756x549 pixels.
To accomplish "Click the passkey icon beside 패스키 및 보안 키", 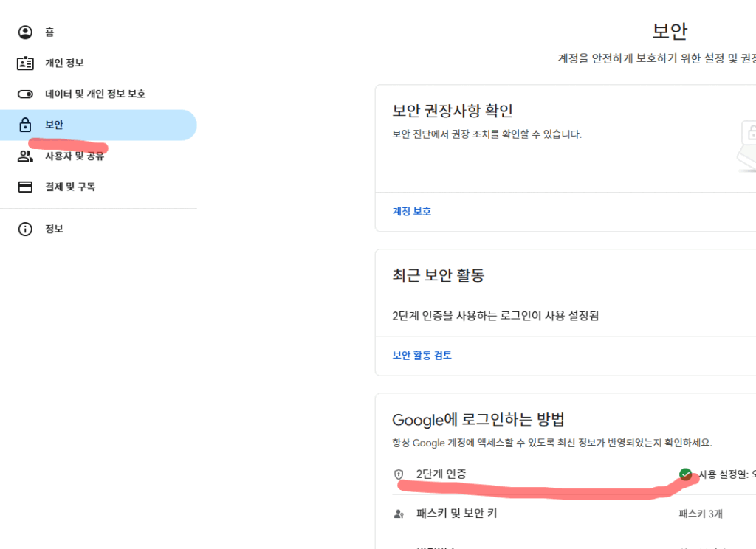I will coord(399,514).
